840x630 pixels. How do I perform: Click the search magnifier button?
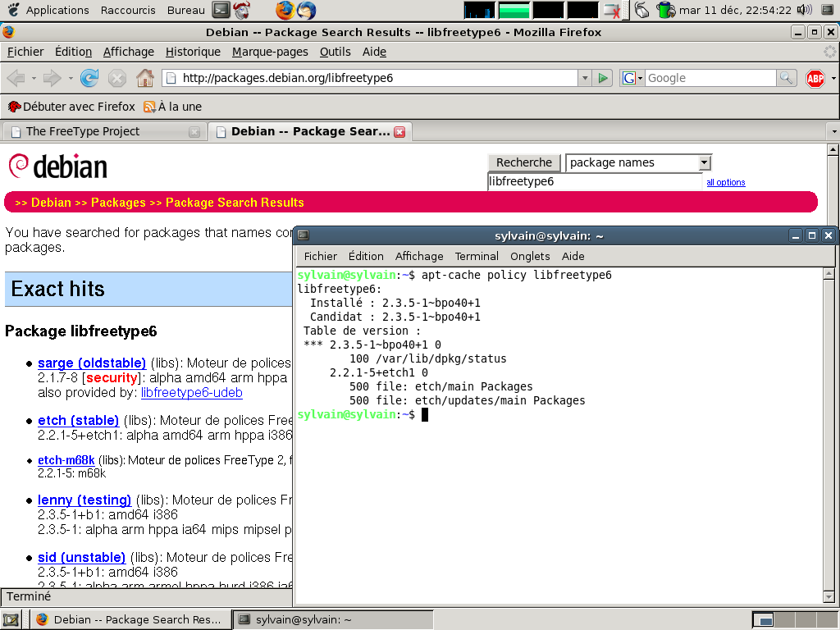coord(787,78)
